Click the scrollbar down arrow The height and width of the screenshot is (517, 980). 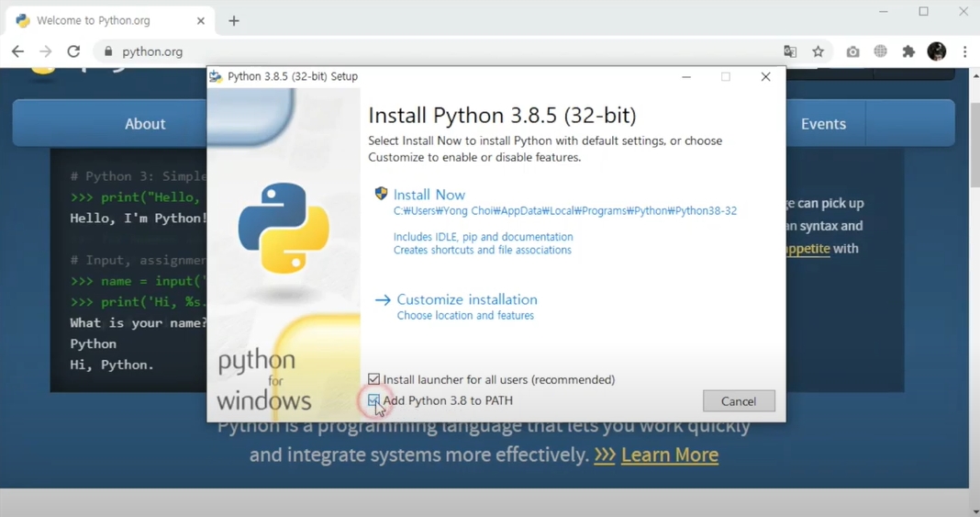click(974, 511)
